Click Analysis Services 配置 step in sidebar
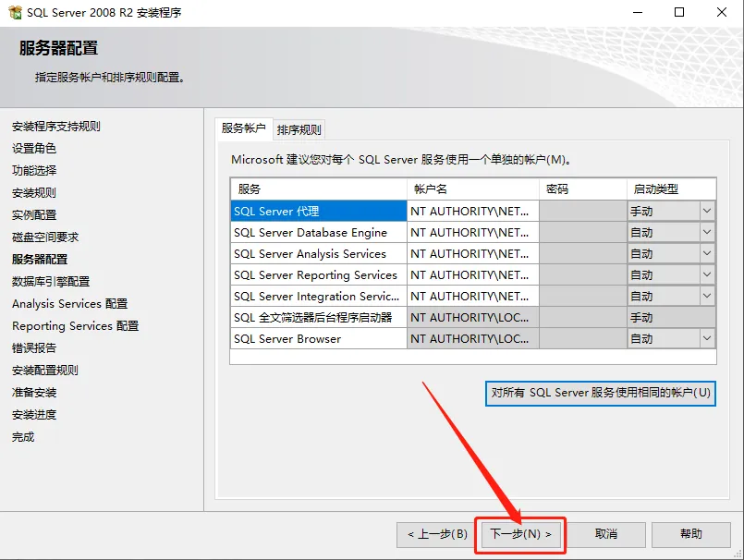 coord(69,304)
